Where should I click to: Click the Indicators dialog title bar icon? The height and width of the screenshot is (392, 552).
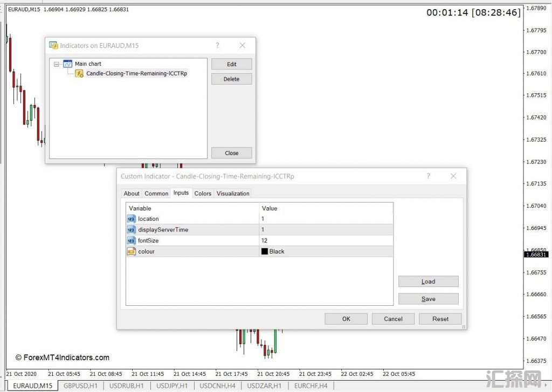pos(53,46)
